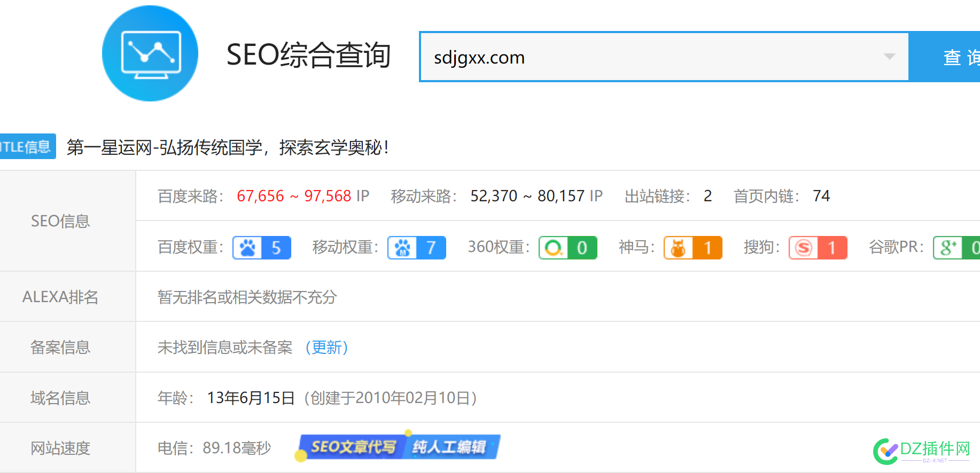This screenshot has height=473, width=980.
Task: Click the domain age 13年6月15日
Action: 251,398
